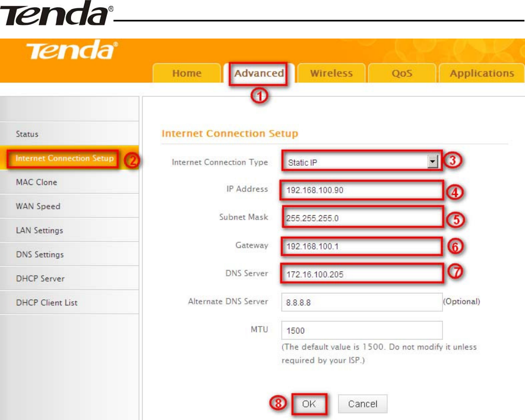Expand the Internet Connection Type dropdown arrow
The width and height of the screenshot is (525, 420).
coord(432,162)
